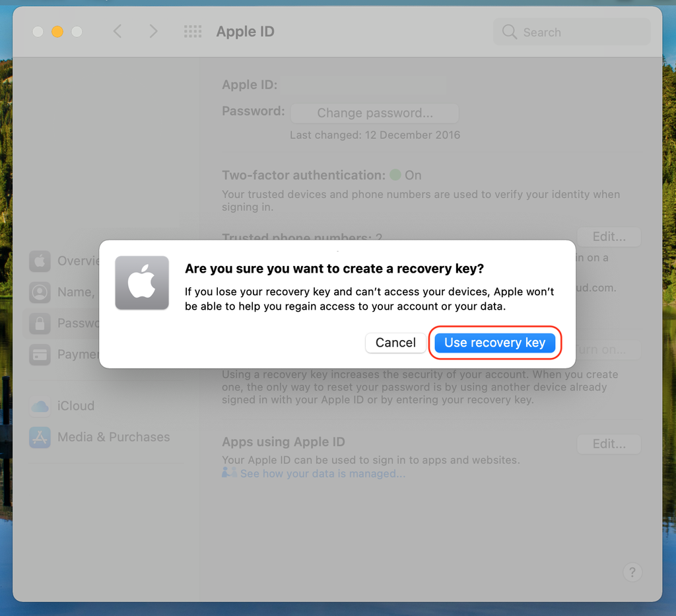Screen dimensions: 676x616
Task: Edit the Apps using Apple ID list
Action: 608,444
